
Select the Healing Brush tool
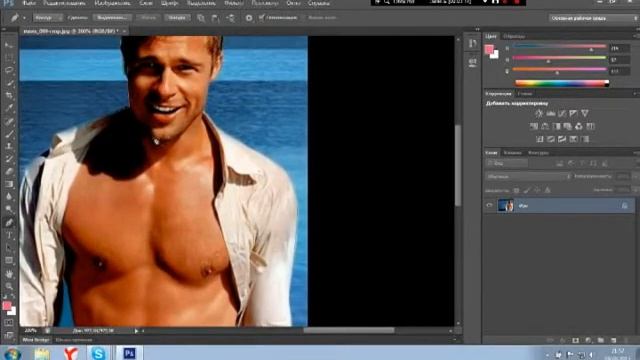tap(9, 121)
